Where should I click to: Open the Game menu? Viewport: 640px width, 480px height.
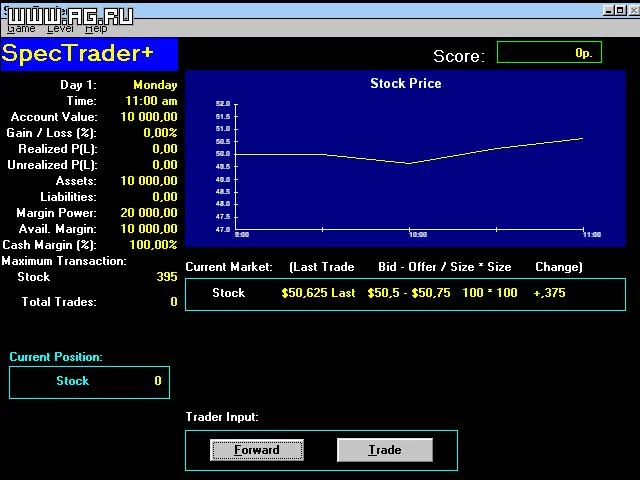(21, 29)
